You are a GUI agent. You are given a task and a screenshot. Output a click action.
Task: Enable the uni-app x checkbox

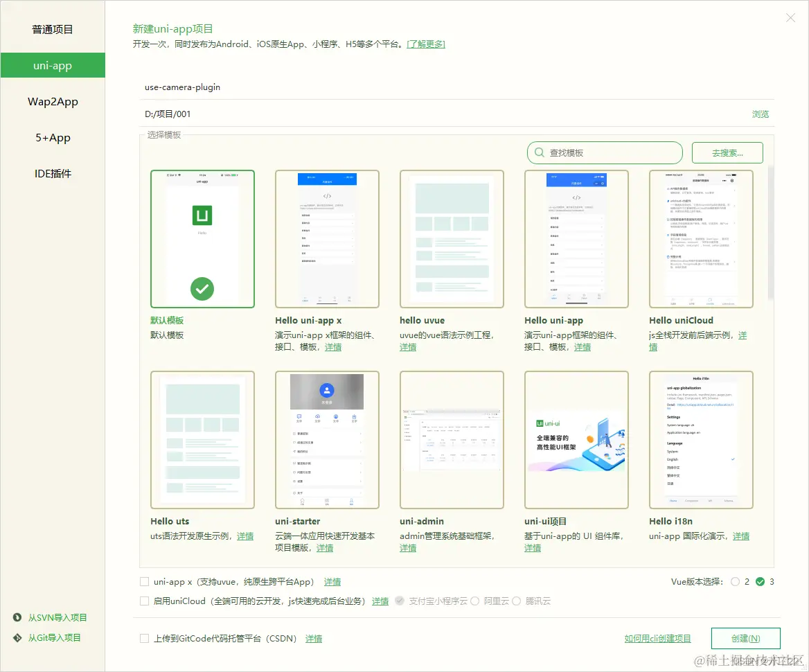pyautogui.click(x=145, y=582)
